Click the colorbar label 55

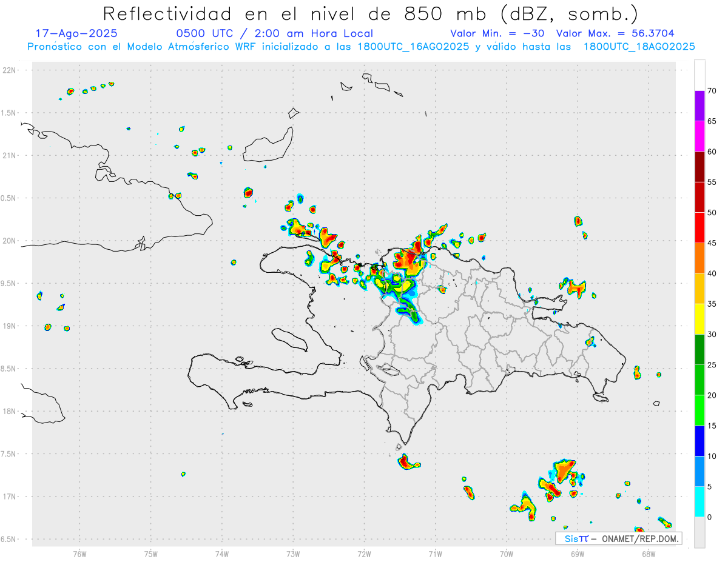point(712,182)
